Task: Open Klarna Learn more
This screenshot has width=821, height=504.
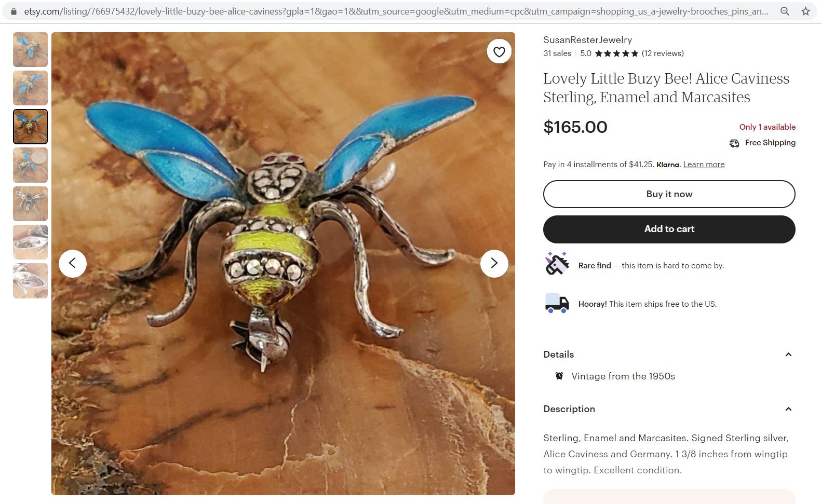Action: 704,164
